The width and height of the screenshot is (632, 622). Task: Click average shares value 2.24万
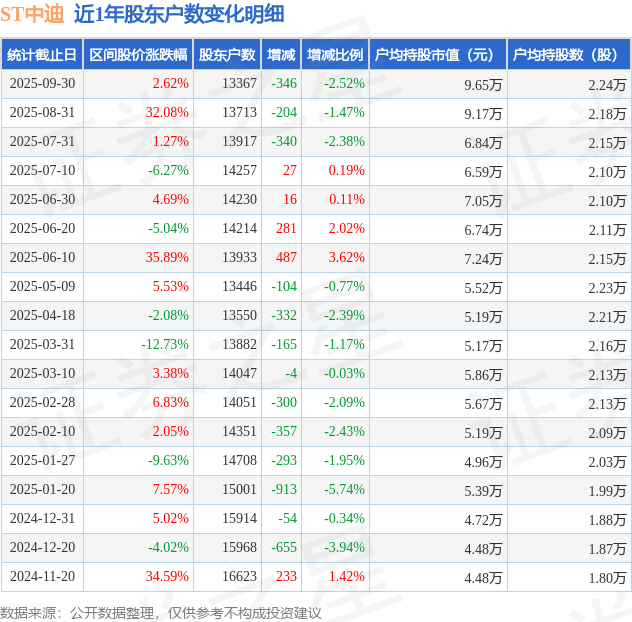[607, 85]
